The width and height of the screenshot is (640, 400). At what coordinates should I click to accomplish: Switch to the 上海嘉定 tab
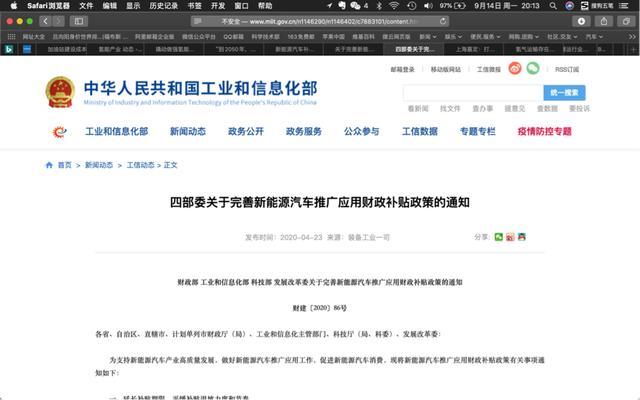pos(475,49)
